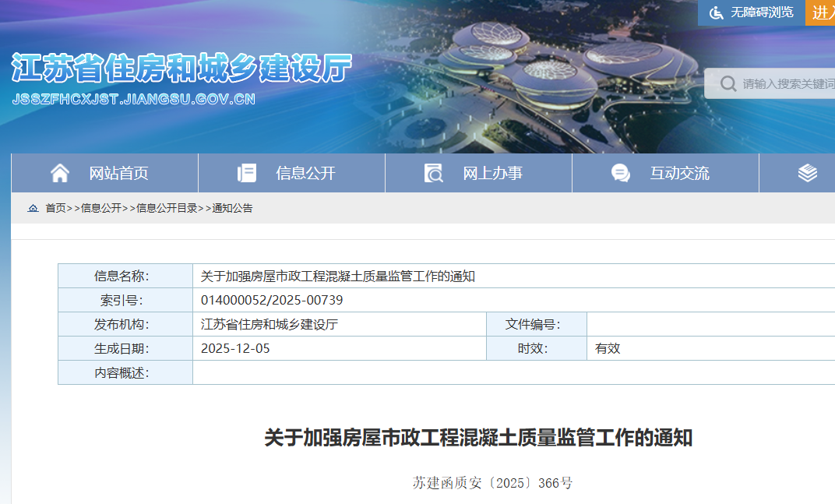Open the 信息公开 navigation menu
Viewport: 835px width, 504px height.
tap(305, 174)
